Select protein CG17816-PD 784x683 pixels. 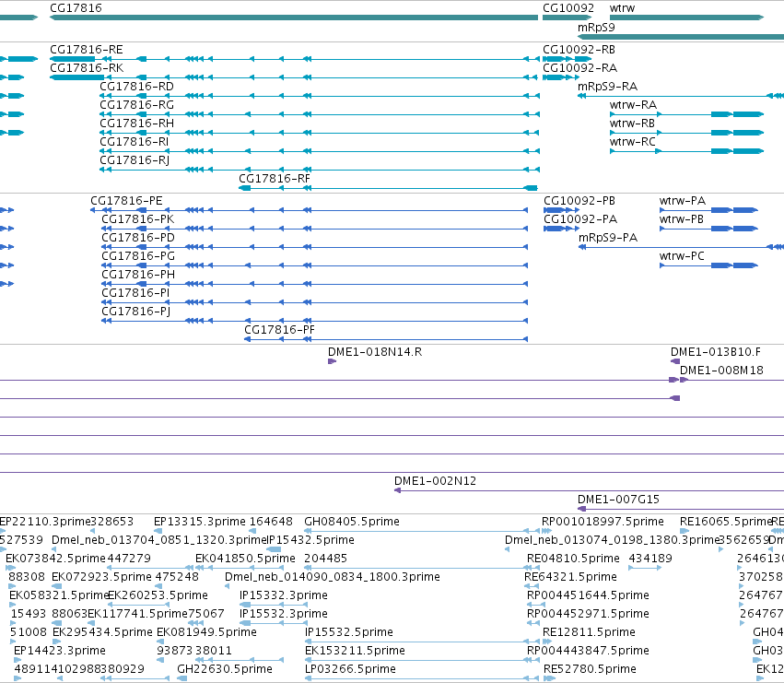point(138,238)
